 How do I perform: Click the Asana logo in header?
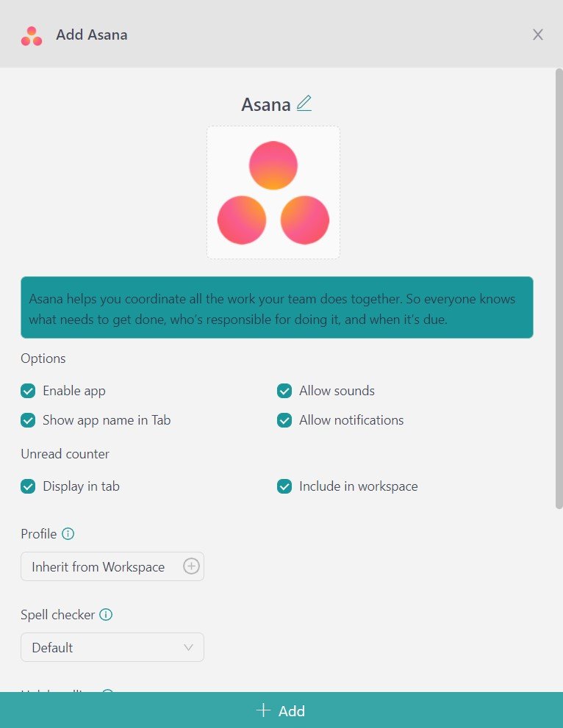[32, 36]
